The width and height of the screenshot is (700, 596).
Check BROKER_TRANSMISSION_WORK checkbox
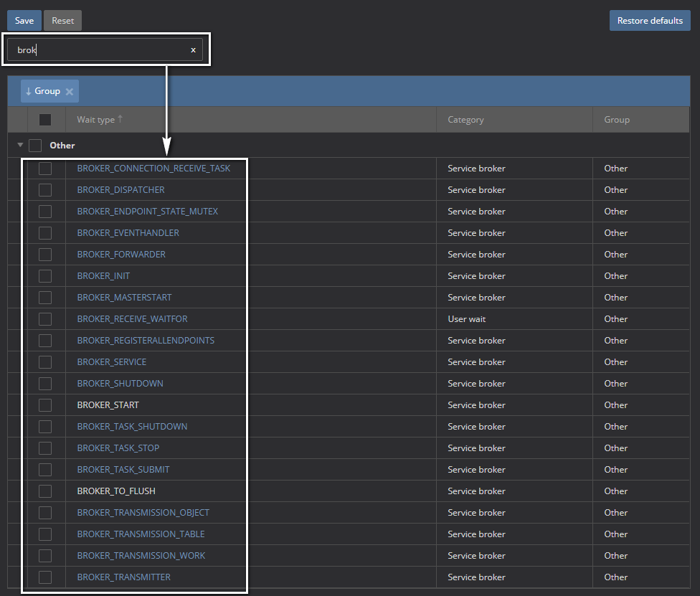tap(45, 556)
